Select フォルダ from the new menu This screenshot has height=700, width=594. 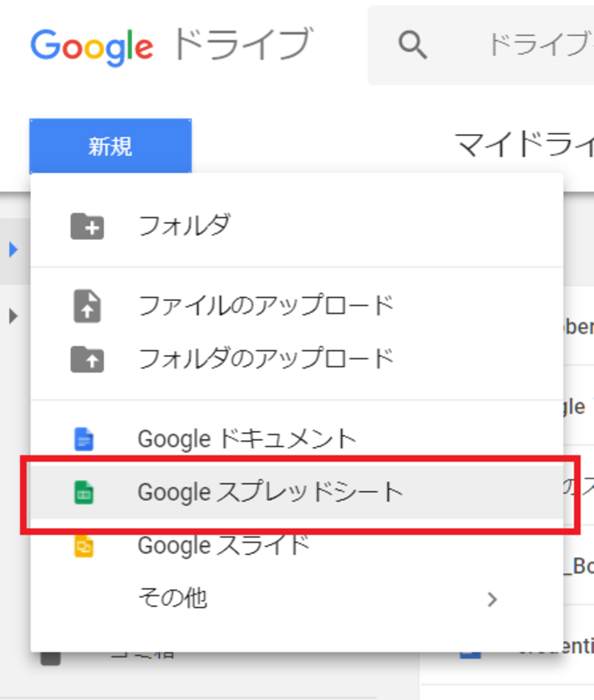click(184, 226)
